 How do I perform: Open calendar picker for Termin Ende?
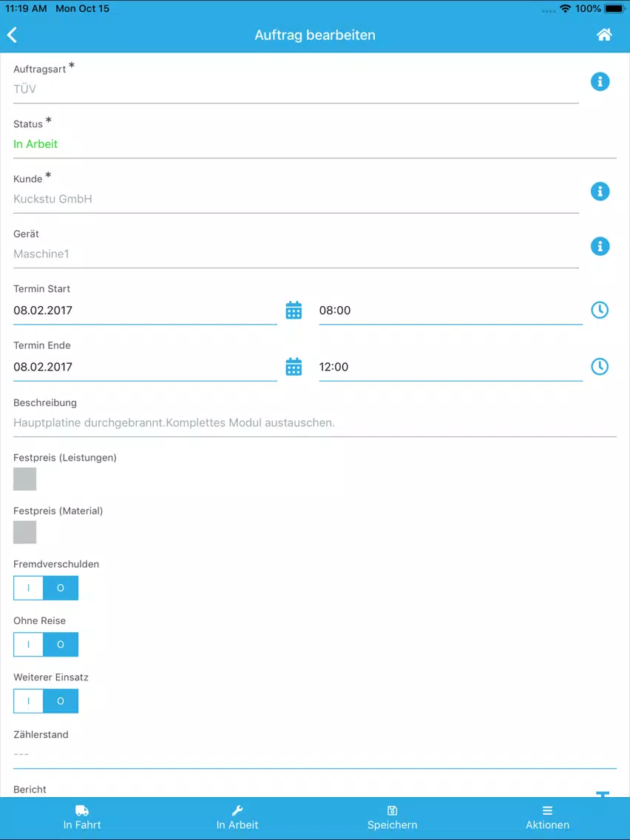pos(294,367)
